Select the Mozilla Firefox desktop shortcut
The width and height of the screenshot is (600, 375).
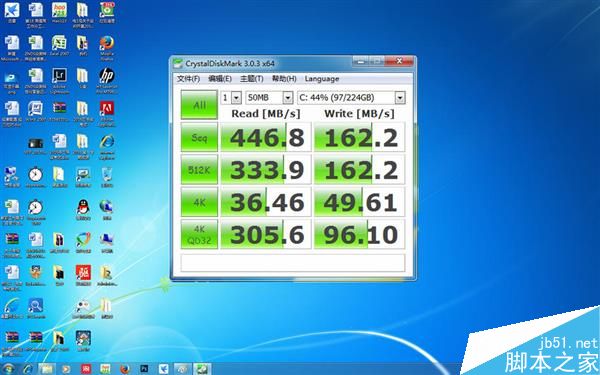tap(107, 47)
